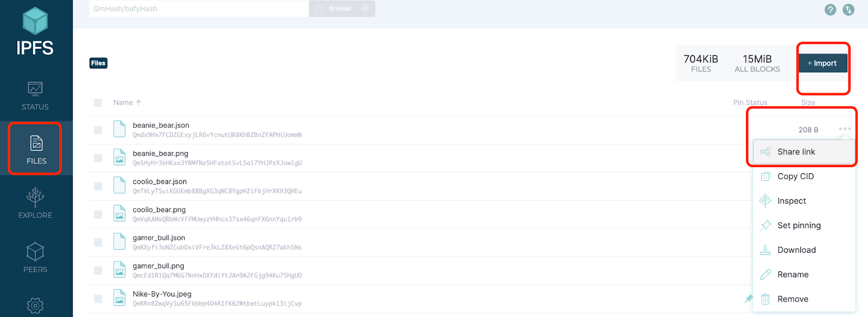Toggle the select-all checkbox in header

pos(98,103)
